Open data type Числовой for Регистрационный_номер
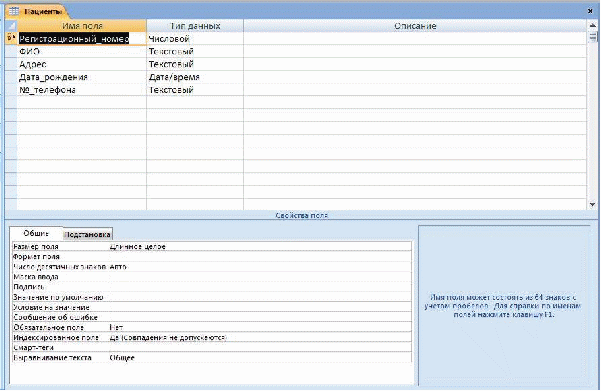Screen dimensions: 601x391 (x=195, y=39)
